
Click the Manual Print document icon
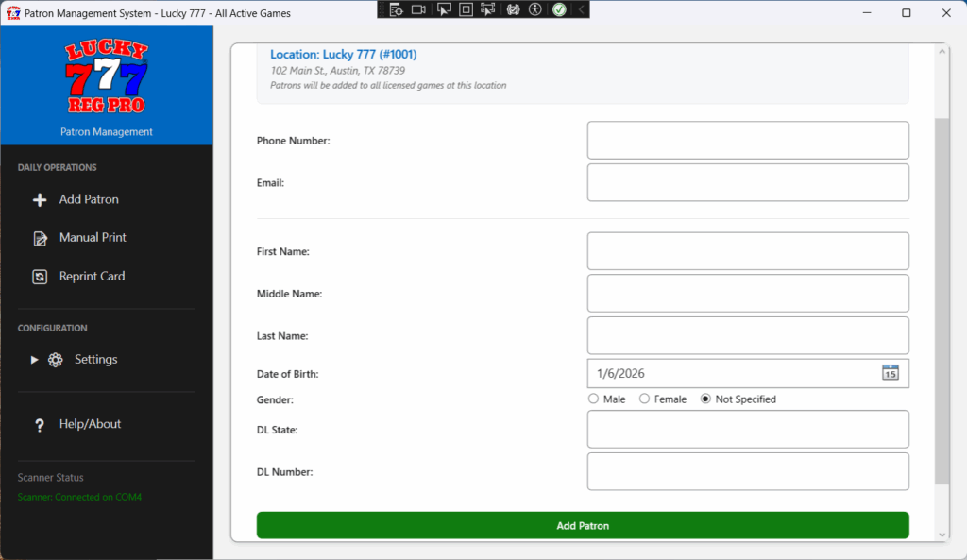(40, 239)
